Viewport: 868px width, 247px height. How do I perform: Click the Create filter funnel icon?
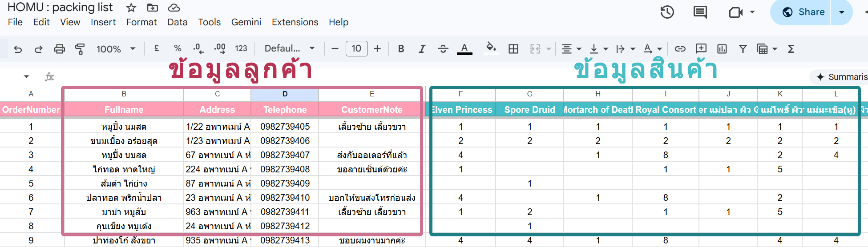point(743,49)
